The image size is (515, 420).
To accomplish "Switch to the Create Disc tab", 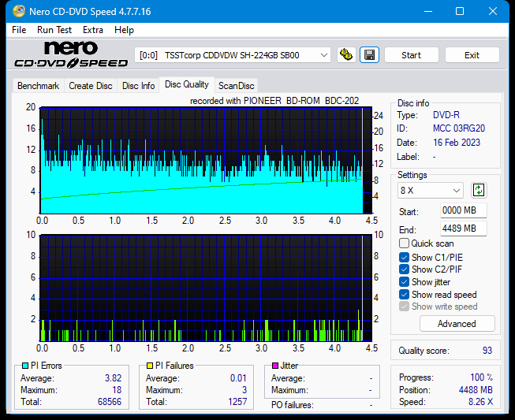I will pyautogui.click(x=91, y=86).
